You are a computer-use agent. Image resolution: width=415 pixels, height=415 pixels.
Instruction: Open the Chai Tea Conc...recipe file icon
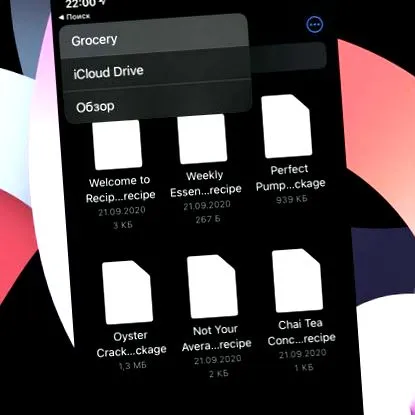[297, 280]
